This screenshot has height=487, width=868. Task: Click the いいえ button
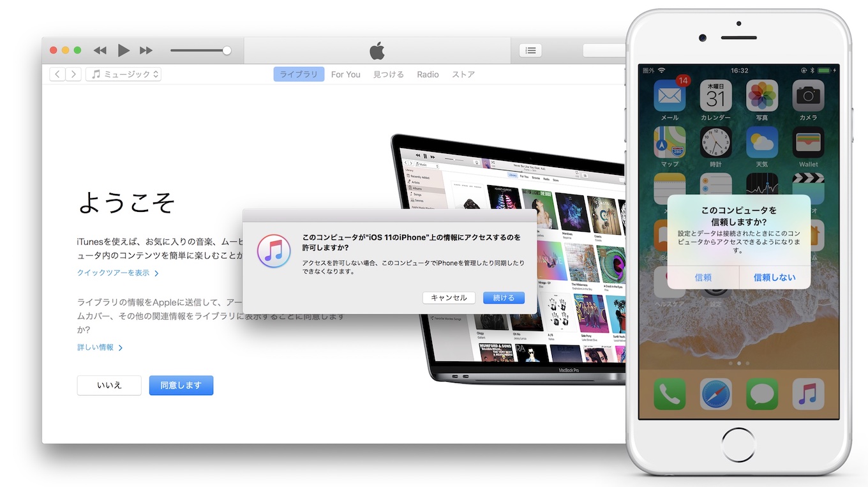(x=109, y=386)
